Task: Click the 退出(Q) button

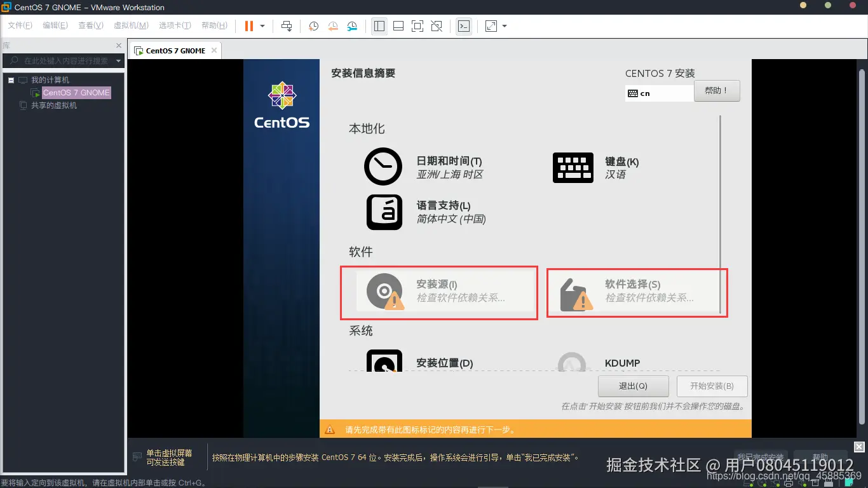Action: (633, 386)
